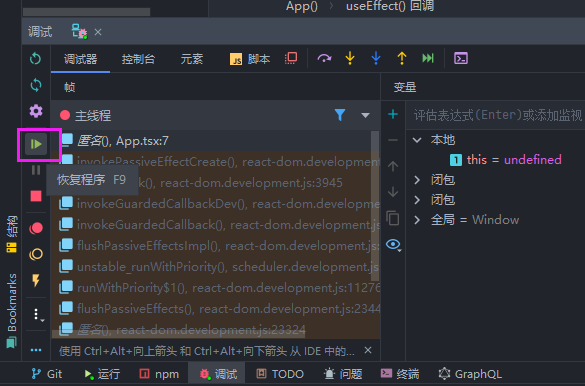Open Bookmarks side panel
The height and width of the screenshot is (386, 585).
coord(11,311)
